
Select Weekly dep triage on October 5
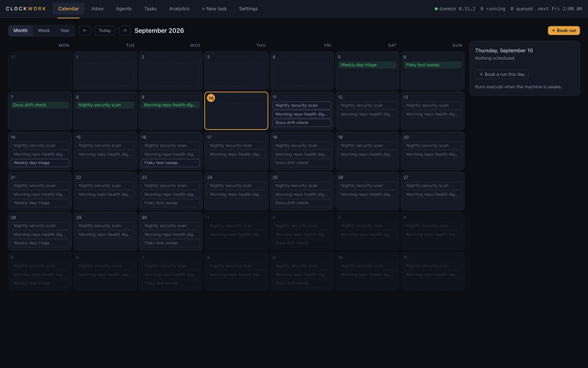click(x=40, y=283)
